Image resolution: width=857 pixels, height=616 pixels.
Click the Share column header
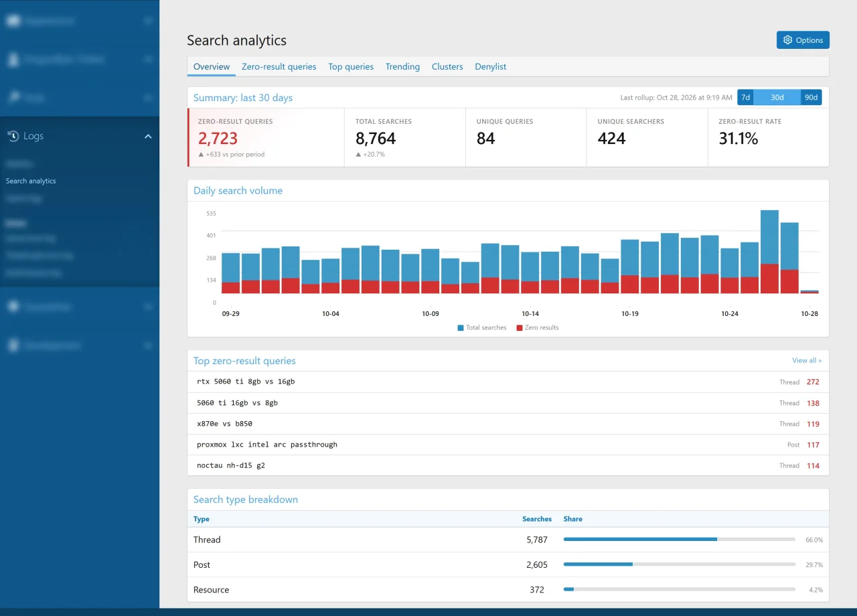[572, 519]
